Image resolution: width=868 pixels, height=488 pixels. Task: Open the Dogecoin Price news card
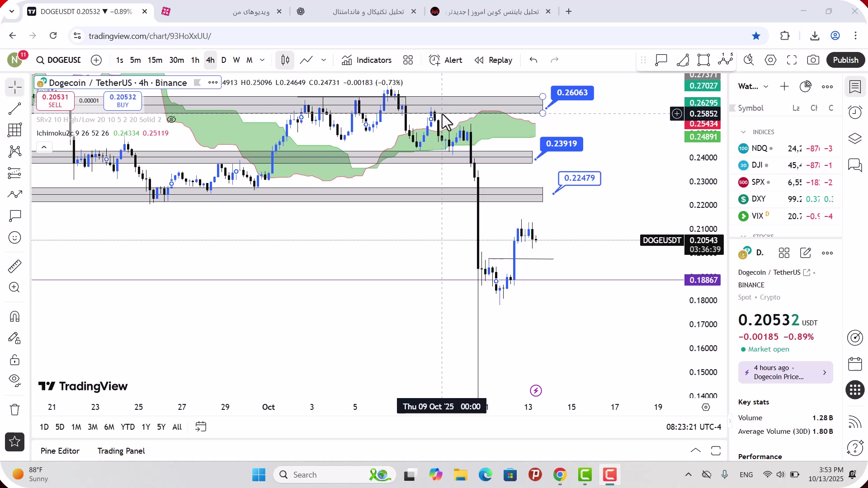(785, 372)
